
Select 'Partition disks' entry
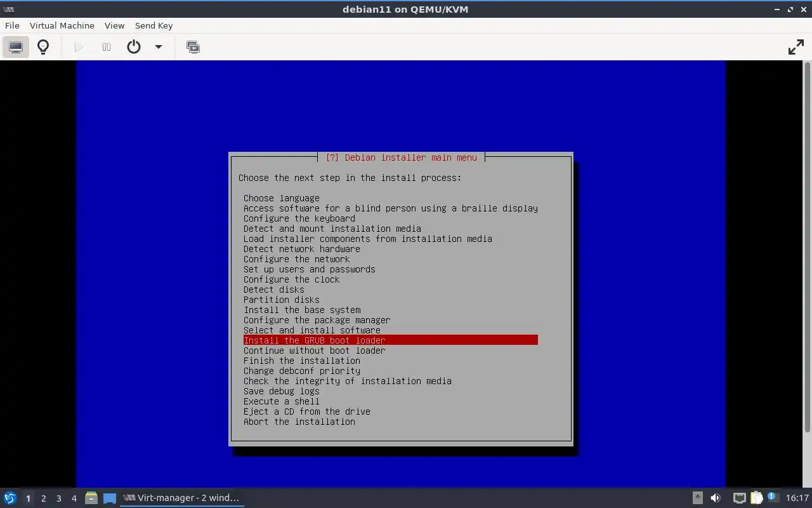pos(281,300)
